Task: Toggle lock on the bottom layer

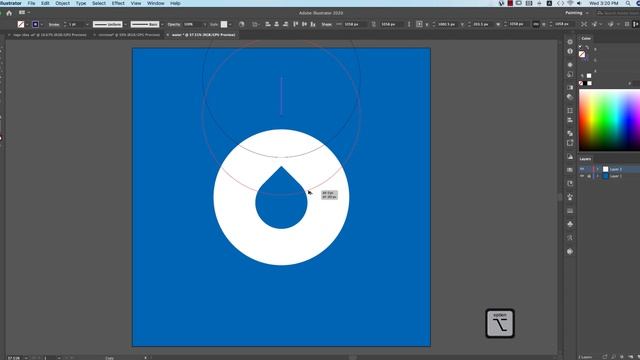Action: [589, 176]
